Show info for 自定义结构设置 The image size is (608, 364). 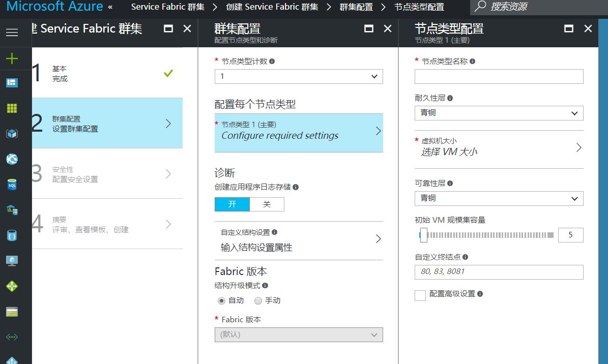click(275, 232)
